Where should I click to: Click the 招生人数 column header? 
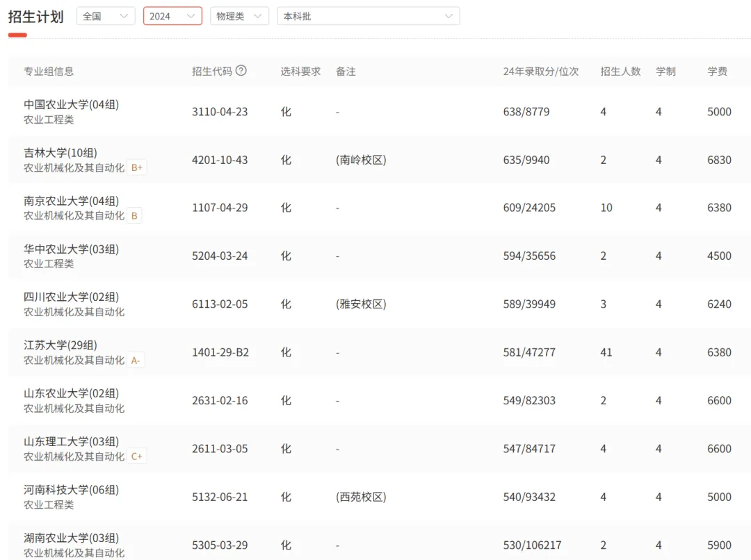(620, 72)
